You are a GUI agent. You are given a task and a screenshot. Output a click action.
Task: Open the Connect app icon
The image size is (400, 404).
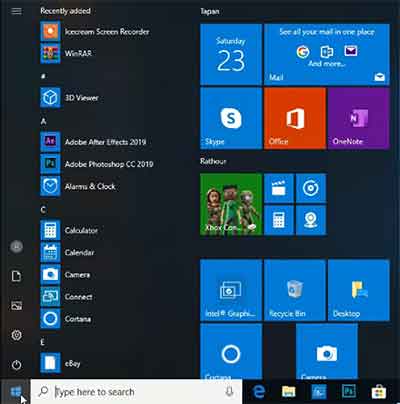(x=50, y=296)
